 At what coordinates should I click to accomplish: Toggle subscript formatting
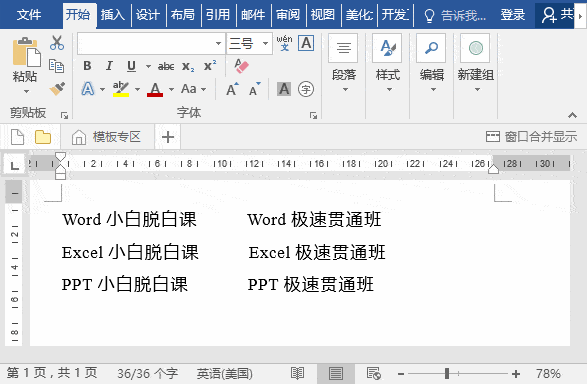click(x=188, y=67)
